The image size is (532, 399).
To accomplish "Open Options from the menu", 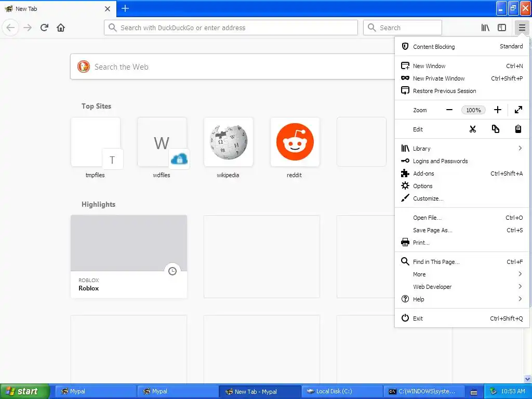I will point(462,186).
